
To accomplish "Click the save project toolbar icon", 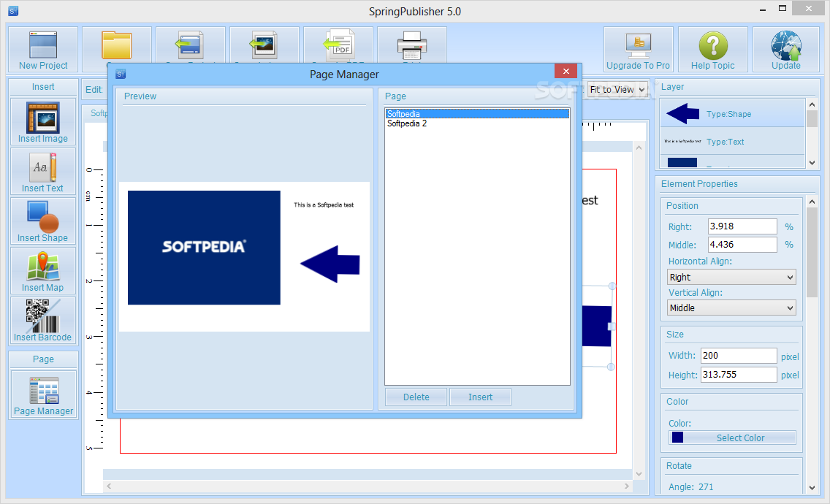I will (190, 45).
